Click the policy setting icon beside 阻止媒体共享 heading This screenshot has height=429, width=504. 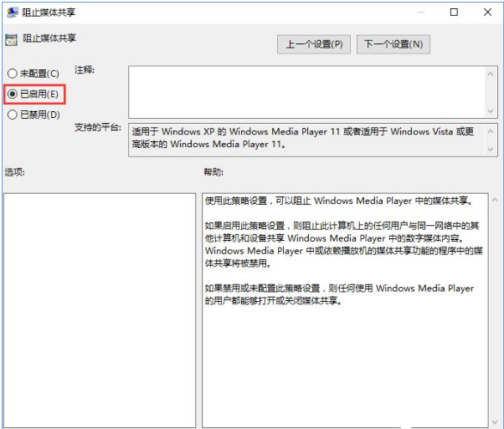pos(11,40)
